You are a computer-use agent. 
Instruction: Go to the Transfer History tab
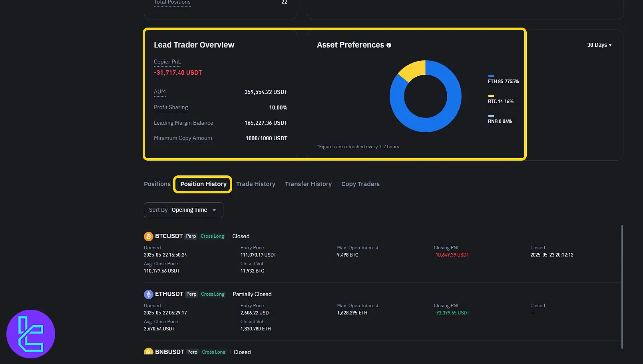[308, 184]
